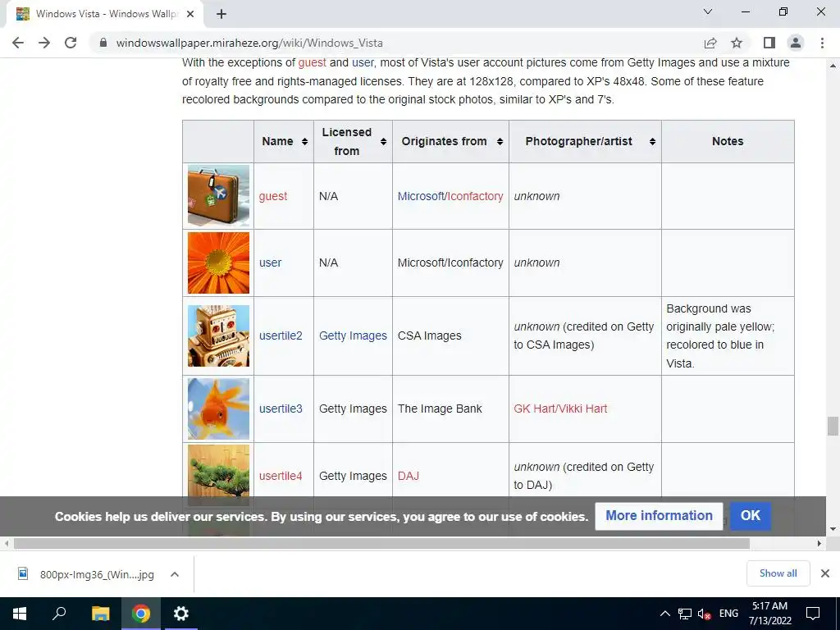The image size is (840, 630).
Task: Open tab search chevron
Action: click(x=708, y=11)
